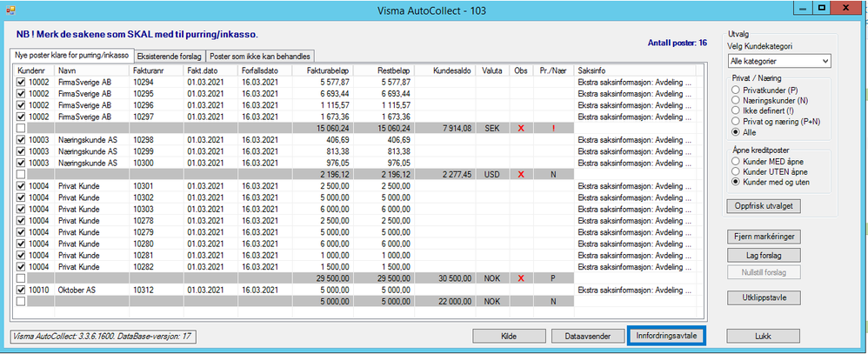The image size is (868, 354).
Task: Open the Velg Kundekategori dropdown
Action: coord(779,60)
